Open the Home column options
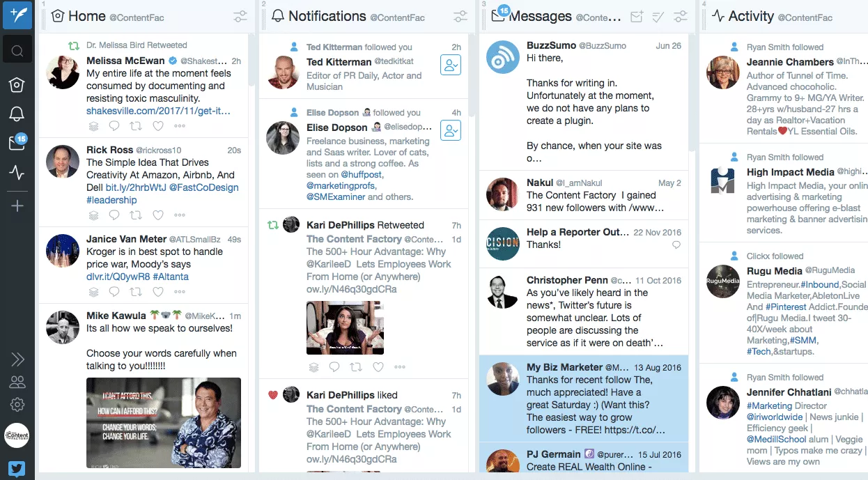 (240, 16)
